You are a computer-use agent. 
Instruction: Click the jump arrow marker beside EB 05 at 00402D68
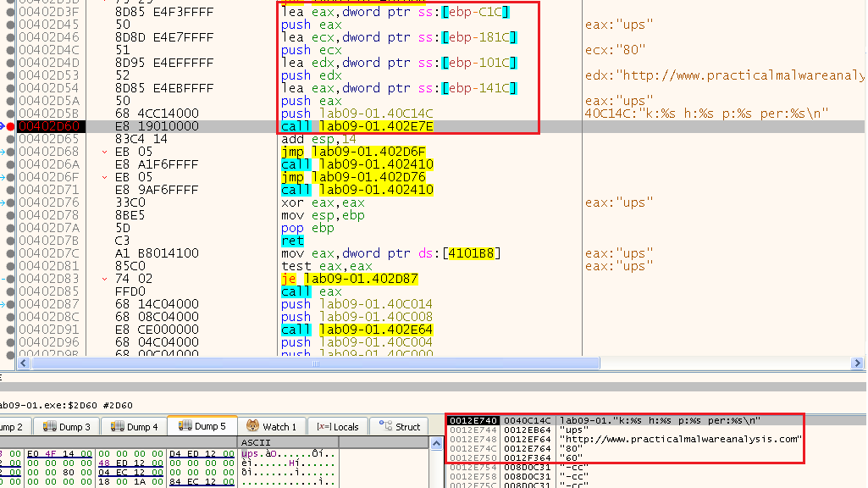[x=103, y=152]
